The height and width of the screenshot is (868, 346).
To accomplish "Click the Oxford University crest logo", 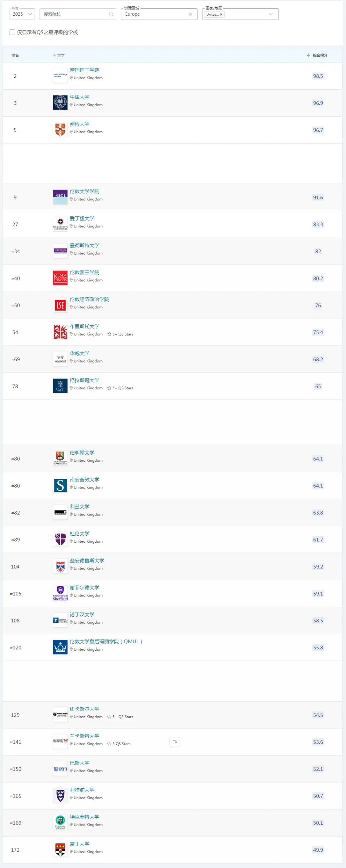I will point(60,102).
